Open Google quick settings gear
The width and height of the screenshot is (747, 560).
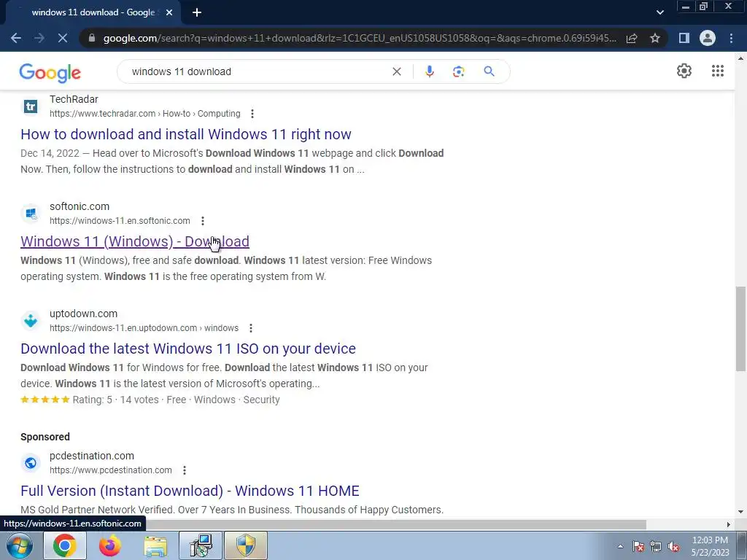pos(684,71)
